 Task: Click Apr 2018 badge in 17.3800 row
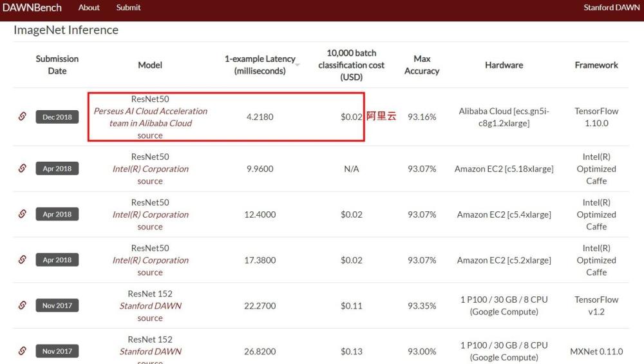pyautogui.click(x=57, y=260)
